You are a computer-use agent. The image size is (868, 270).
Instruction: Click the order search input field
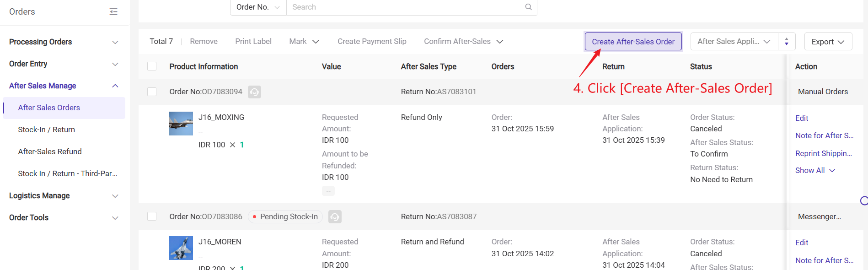click(405, 7)
